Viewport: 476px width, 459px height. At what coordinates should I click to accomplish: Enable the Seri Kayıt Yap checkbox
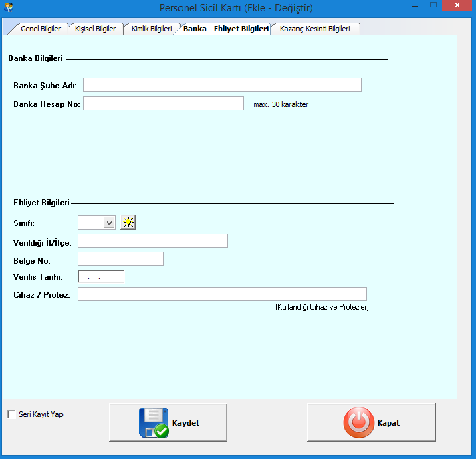pyautogui.click(x=11, y=414)
